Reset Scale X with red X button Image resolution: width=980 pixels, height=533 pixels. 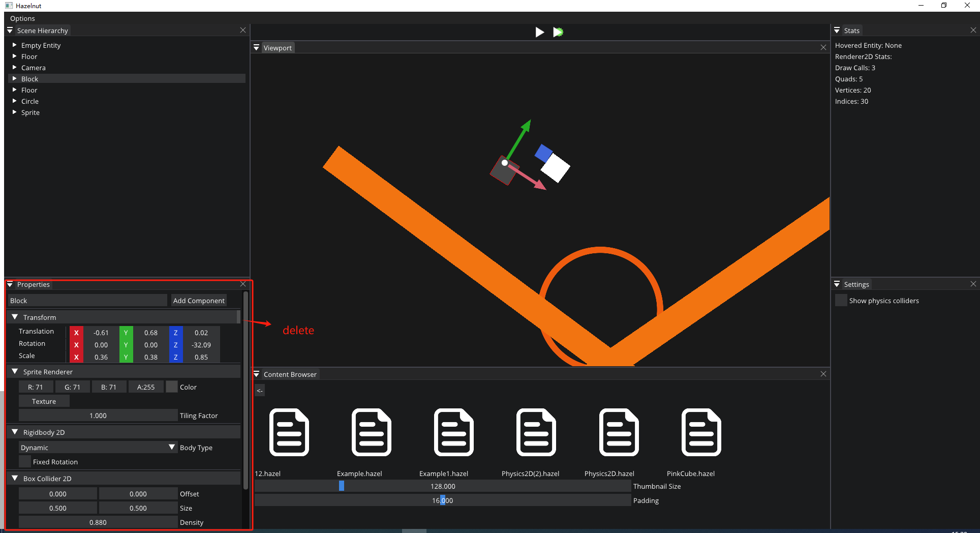coord(76,357)
